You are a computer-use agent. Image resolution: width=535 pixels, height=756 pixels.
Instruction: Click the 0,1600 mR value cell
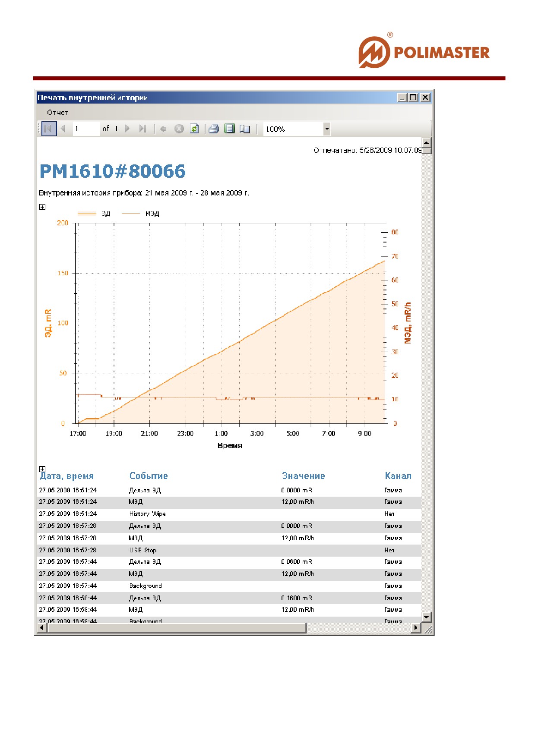297,598
